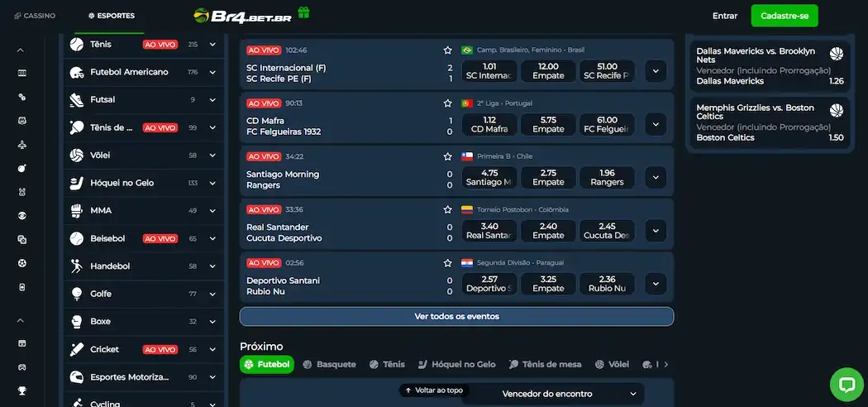
Task: Click the soccer ball icon in left rail
Action: point(22,264)
